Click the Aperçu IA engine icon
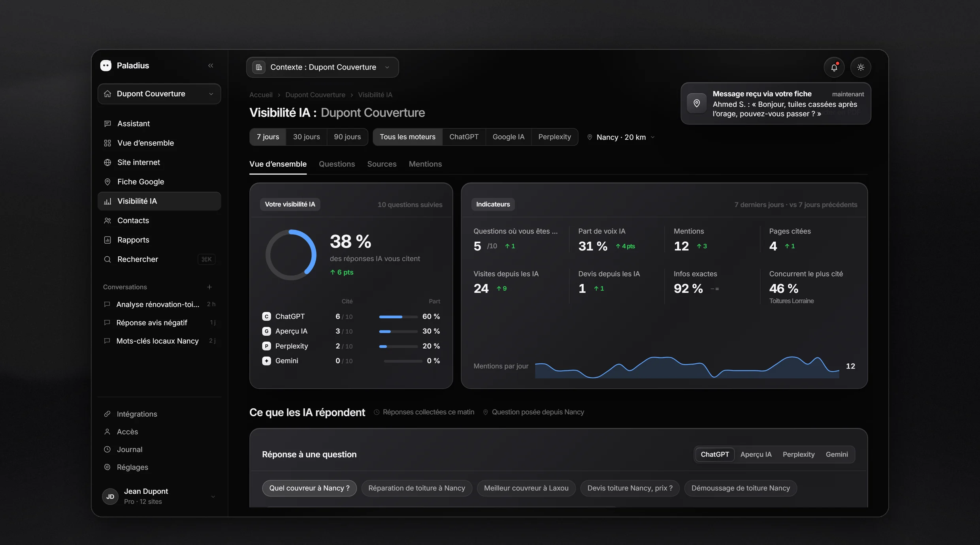980x545 pixels. (x=267, y=331)
